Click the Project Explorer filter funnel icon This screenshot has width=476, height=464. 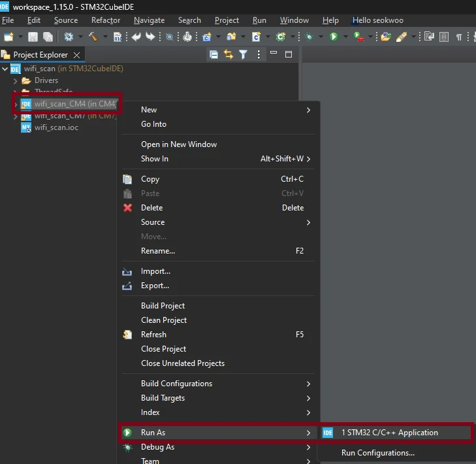click(x=243, y=55)
